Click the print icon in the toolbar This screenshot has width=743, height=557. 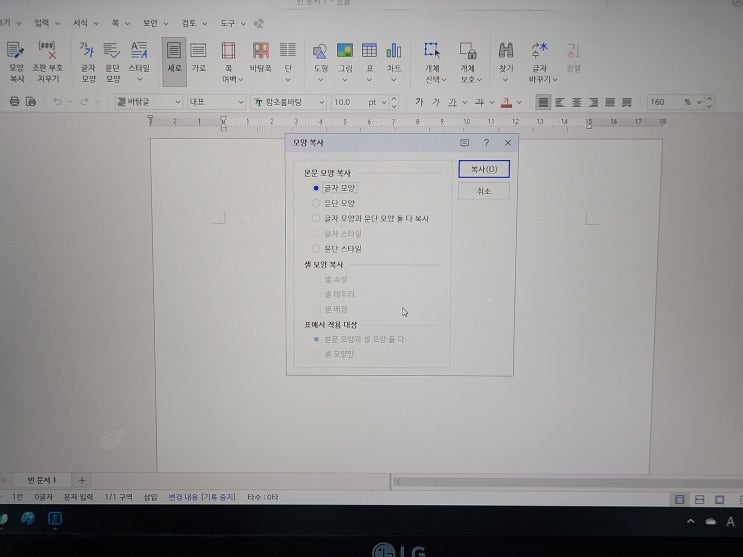tap(15, 101)
